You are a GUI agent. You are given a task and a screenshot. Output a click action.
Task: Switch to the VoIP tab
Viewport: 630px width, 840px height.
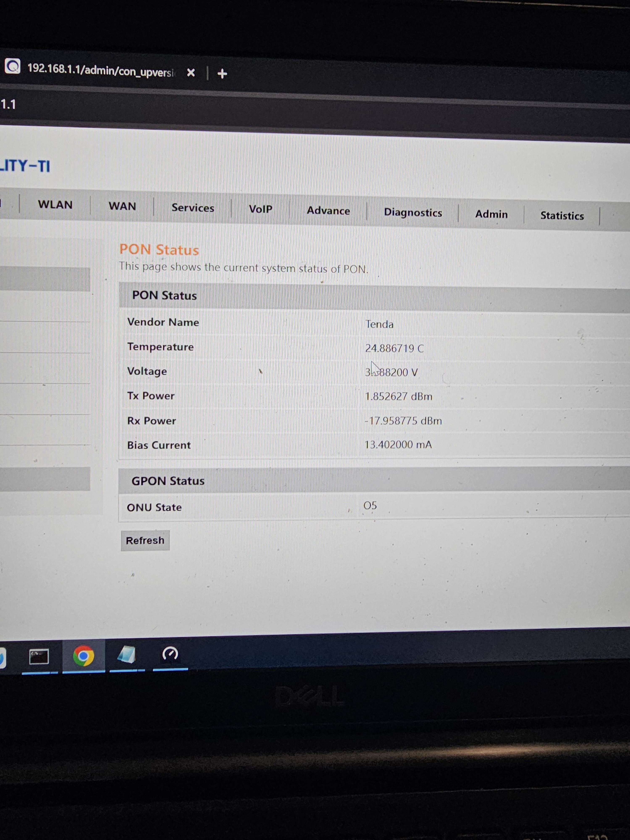[x=261, y=209]
